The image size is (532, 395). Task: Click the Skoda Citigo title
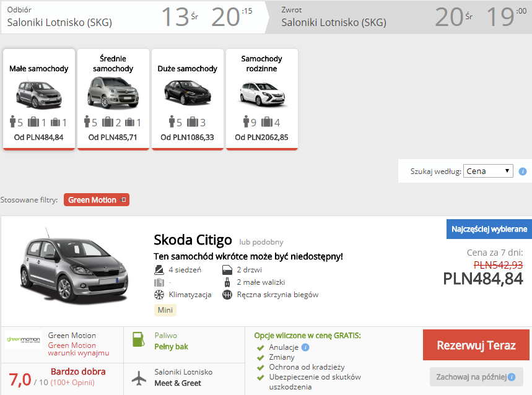[193, 240]
